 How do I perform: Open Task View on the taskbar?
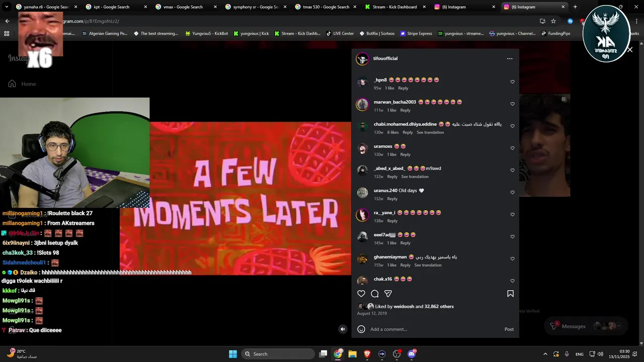(324, 354)
